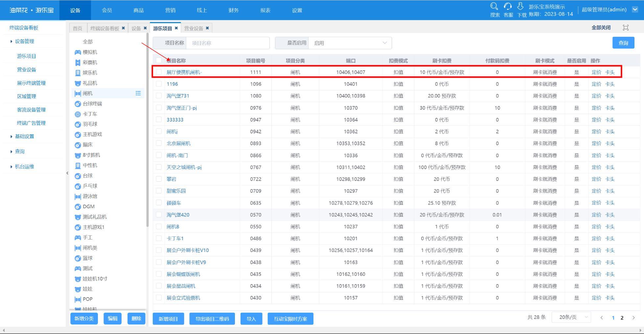Image resolution: width=644 pixels, height=334 pixels.
Task: Open 商品 top menu
Action: [x=139, y=10]
